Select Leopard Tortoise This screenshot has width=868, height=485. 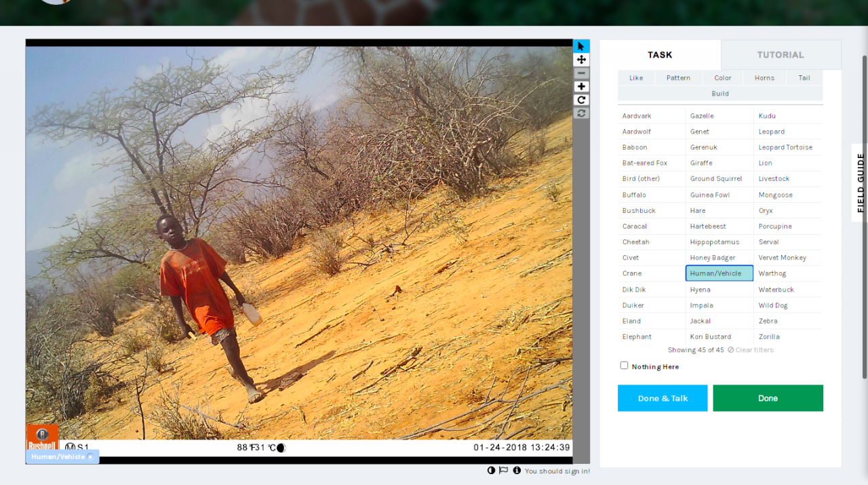coord(788,147)
